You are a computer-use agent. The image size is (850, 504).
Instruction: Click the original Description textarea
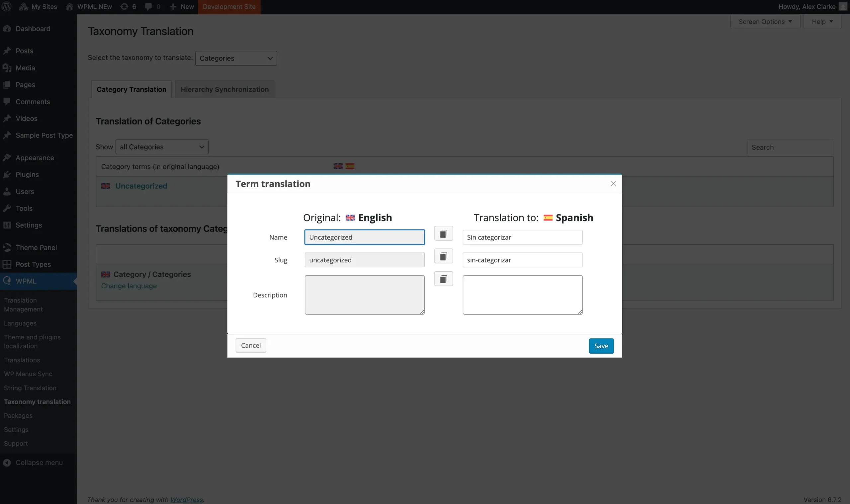pos(364,295)
